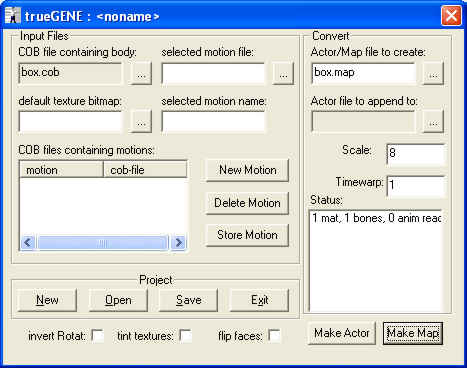The width and height of the screenshot is (467, 368).
Task: Click the motion column header
Action: point(62,170)
